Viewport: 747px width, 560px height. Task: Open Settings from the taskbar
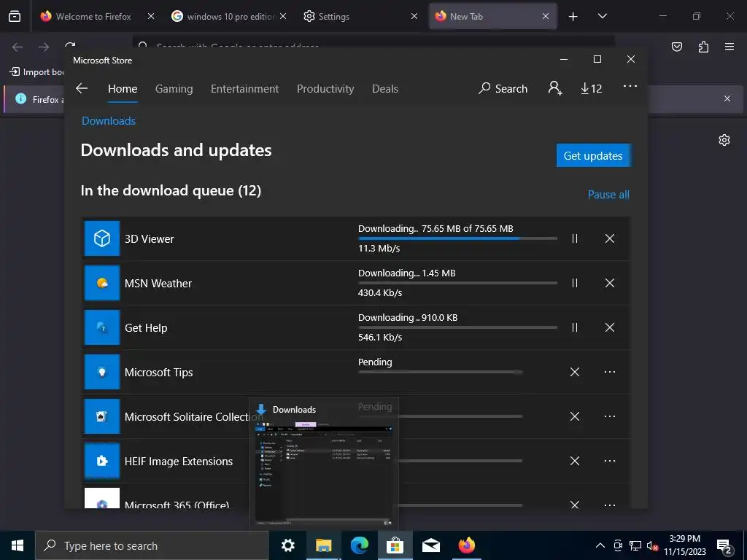287,545
